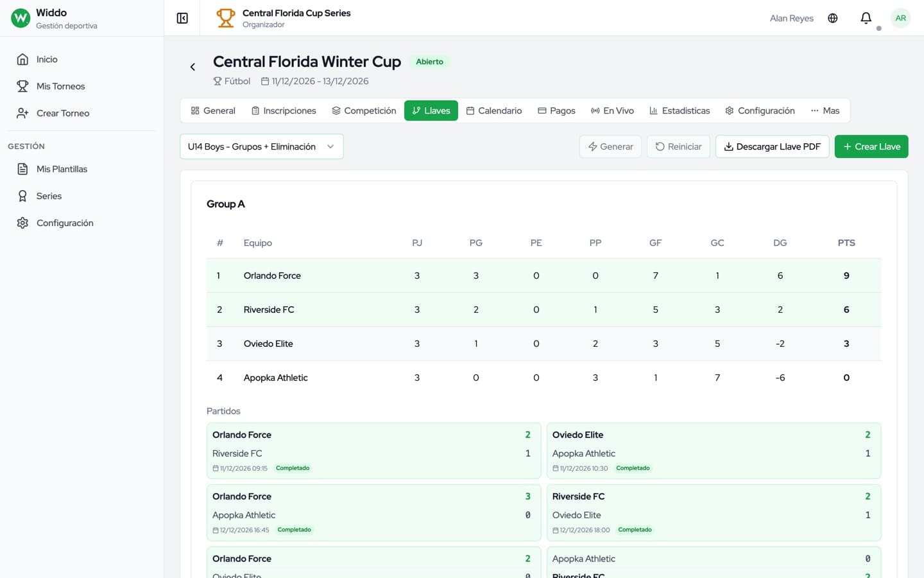
Task: Switch to the Pagos tab
Action: click(x=556, y=110)
